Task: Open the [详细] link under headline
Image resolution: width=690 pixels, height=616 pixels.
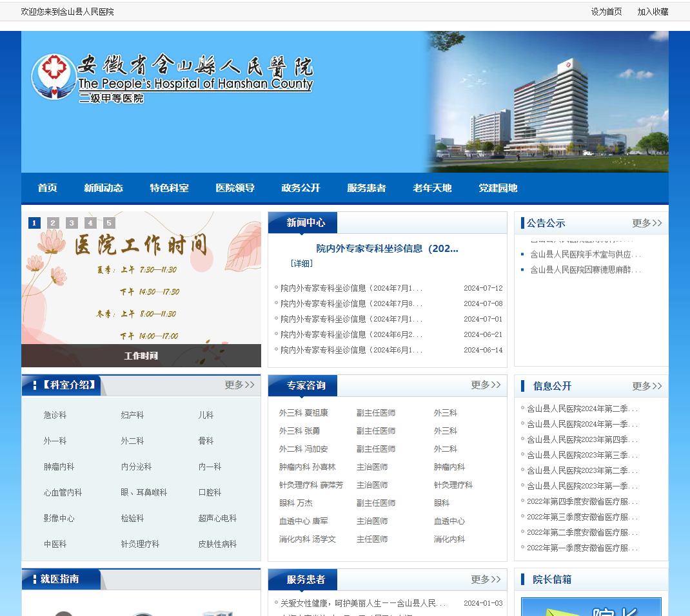Action: 301,264
